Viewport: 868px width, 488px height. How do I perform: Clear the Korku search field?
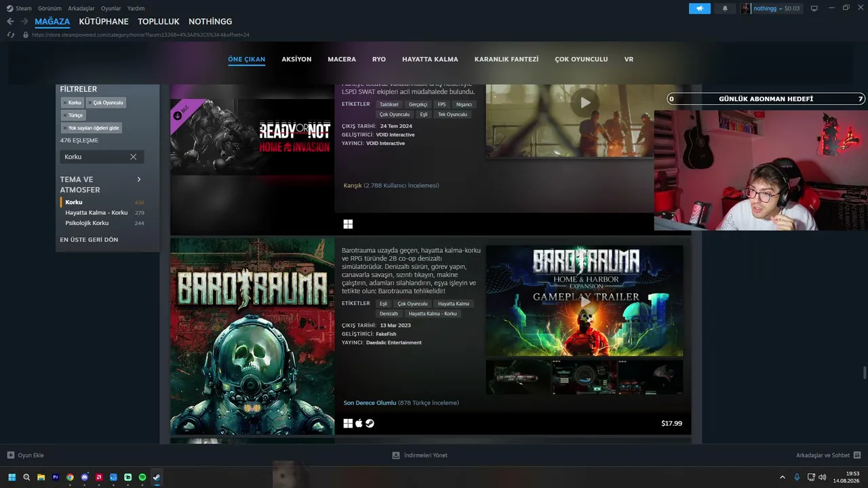(x=134, y=157)
